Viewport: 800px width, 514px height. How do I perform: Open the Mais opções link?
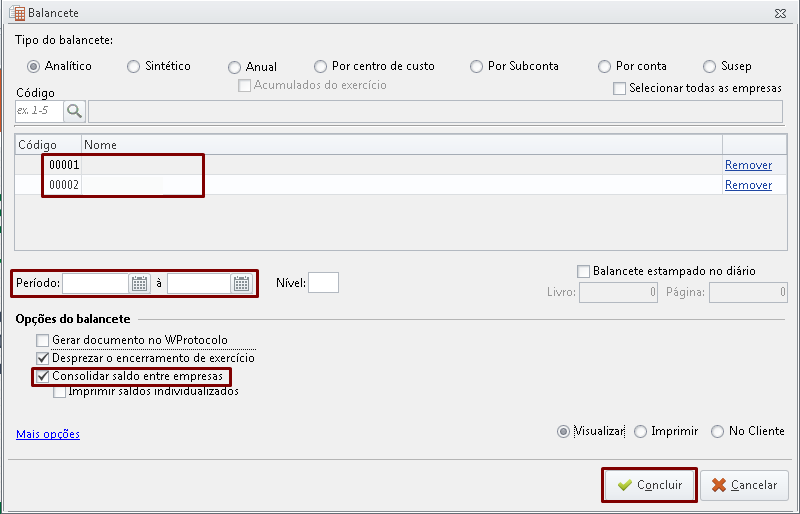click(x=48, y=434)
